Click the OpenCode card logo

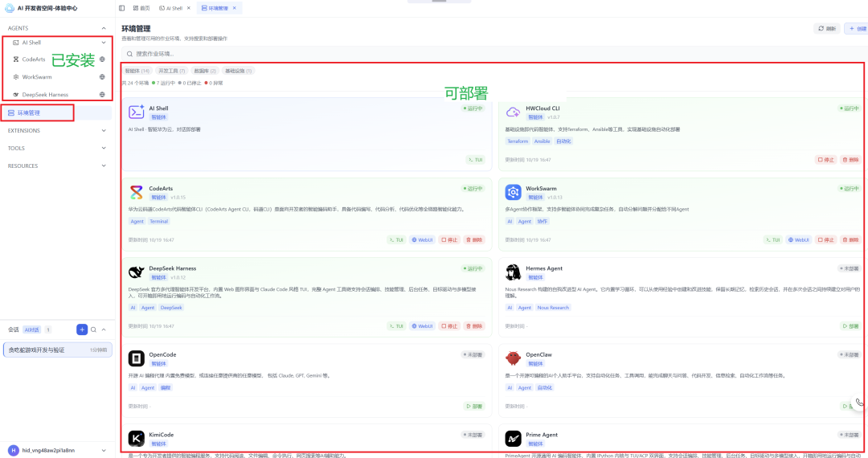click(136, 358)
